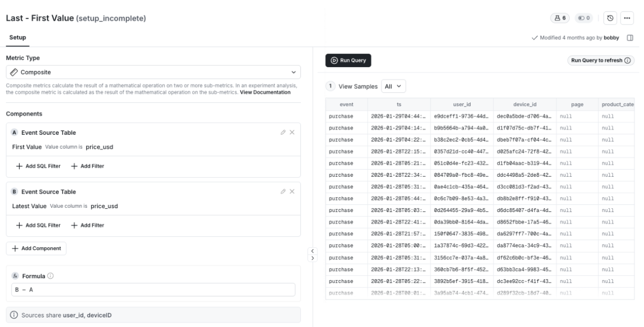Edit component A with the pencil icon
The width and height of the screenshot is (644, 327).
tap(283, 132)
